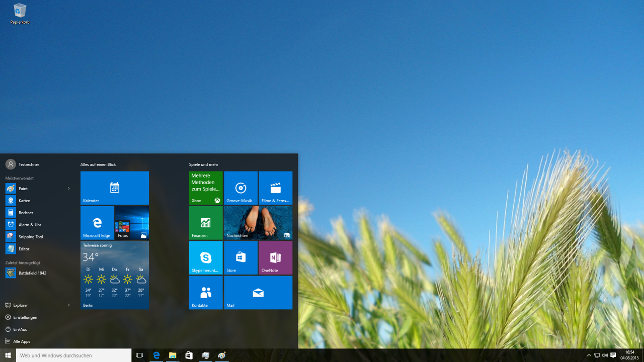Open the Store from the taskbar
This screenshot has height=362, width=644.
coord(189,355)
